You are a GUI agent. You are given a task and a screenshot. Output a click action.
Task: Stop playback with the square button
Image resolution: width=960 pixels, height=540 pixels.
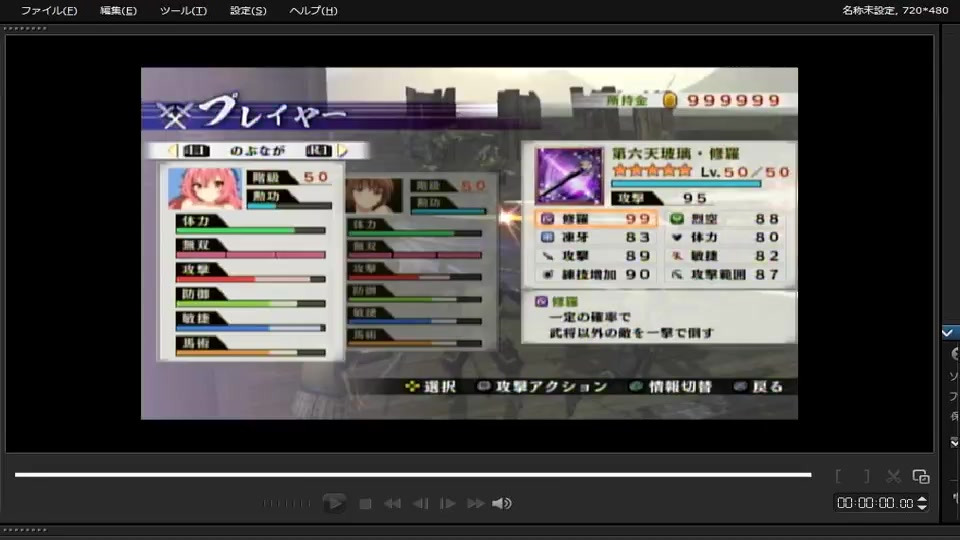[366, 504]
